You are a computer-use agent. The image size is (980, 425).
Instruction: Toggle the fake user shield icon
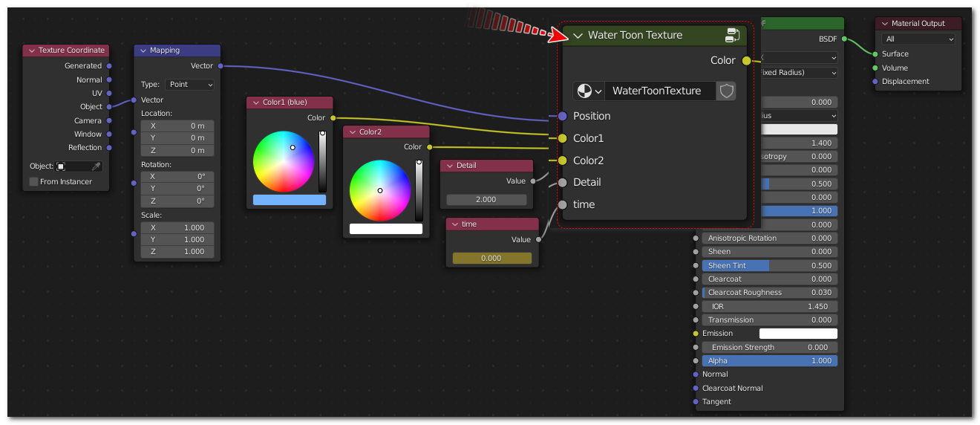point(726,91)
